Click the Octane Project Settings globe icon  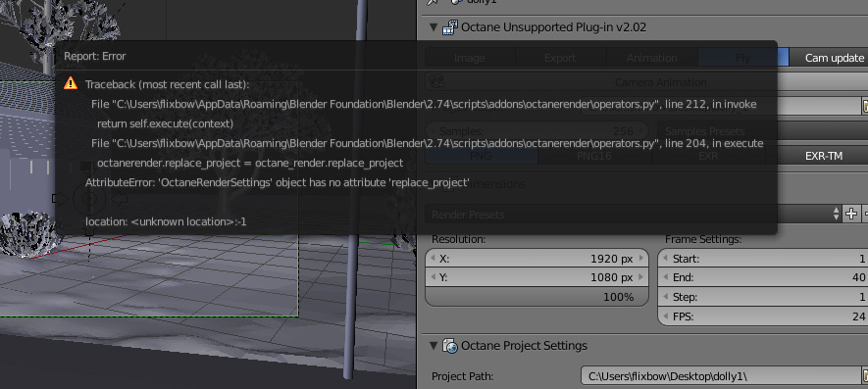coord(450,346)
